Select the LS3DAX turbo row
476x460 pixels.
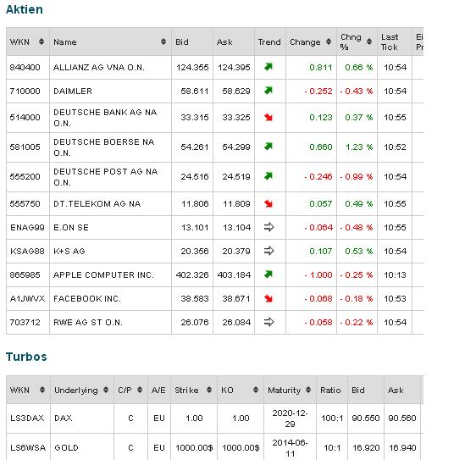point(214,418)
